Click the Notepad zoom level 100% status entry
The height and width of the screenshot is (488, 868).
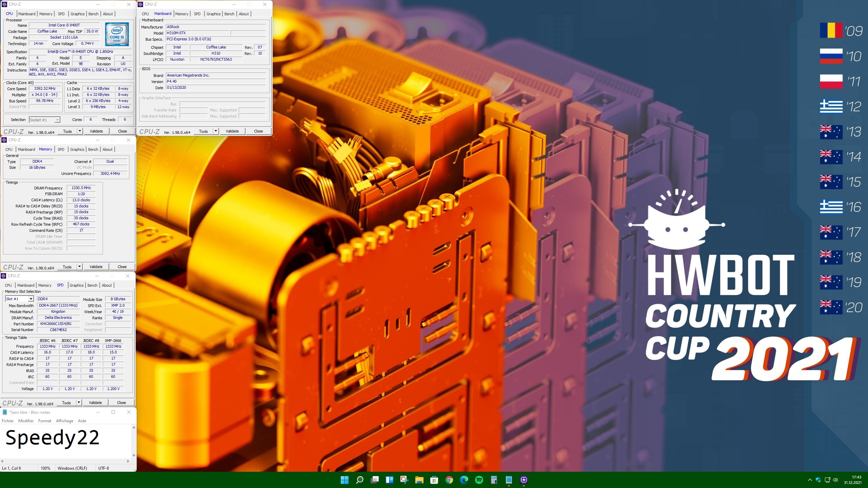coord(45,468)
